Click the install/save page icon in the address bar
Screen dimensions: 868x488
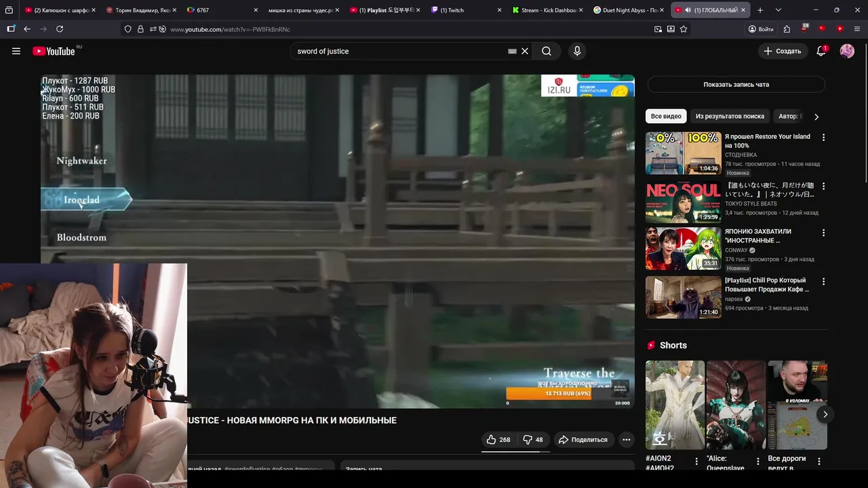671,29
